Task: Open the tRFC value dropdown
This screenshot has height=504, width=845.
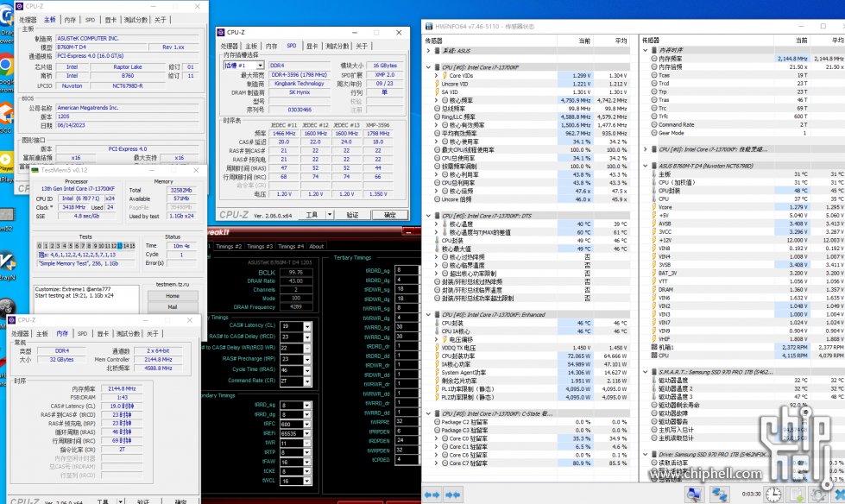Action: tap(306, 425)
